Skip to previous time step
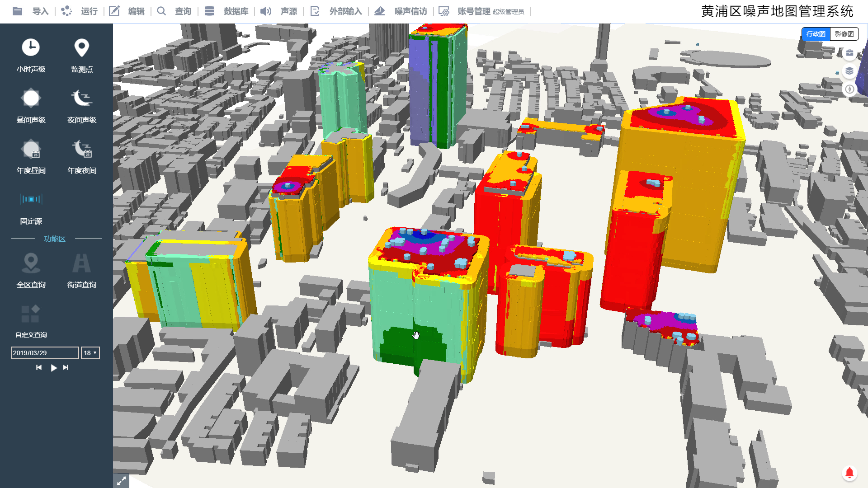Screen dimensions: 868x488 coord(39,368)
